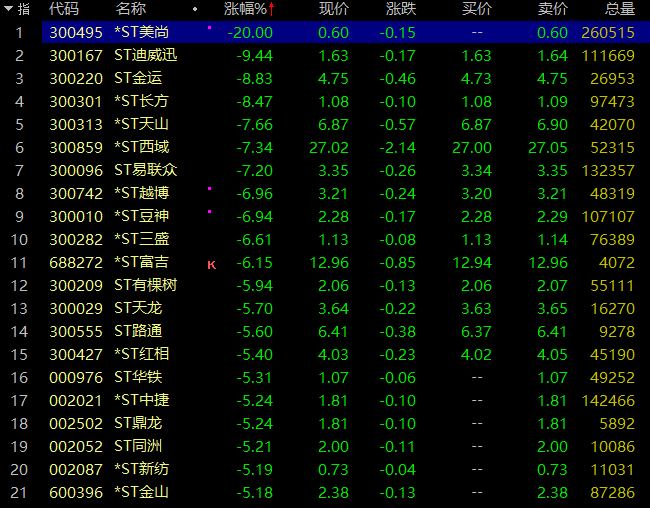Click the -9.44 change percentage value
Image resolution: width=650 pixels, height=508 pixels.
[255, 56]
